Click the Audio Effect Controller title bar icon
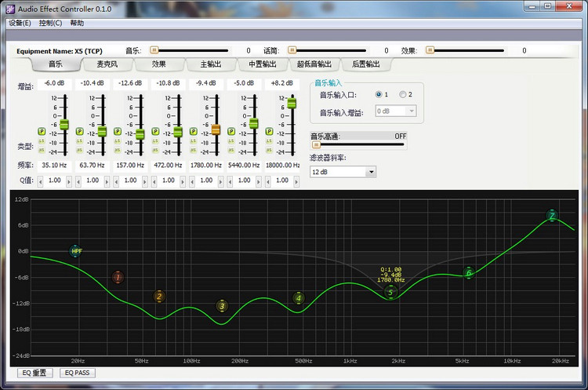588x390 pixels. coord(10,9)
